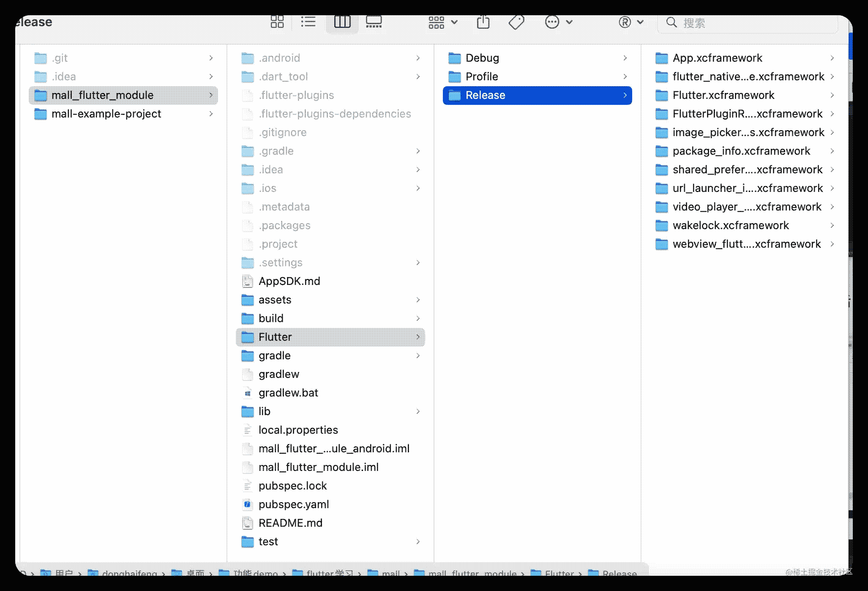Viewport: 868px width, 591px height.
Task: Open the group-by options dropdown
Action: [442, 22]
